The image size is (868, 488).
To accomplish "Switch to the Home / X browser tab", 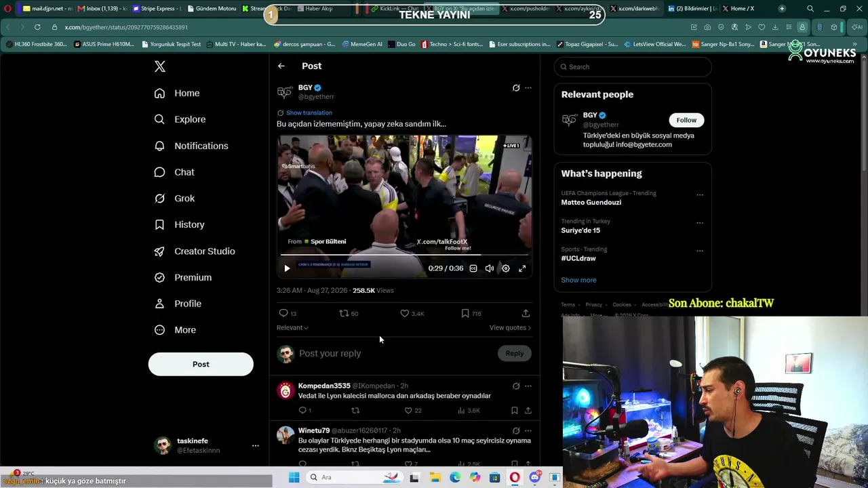I will (x=742, y=9).
